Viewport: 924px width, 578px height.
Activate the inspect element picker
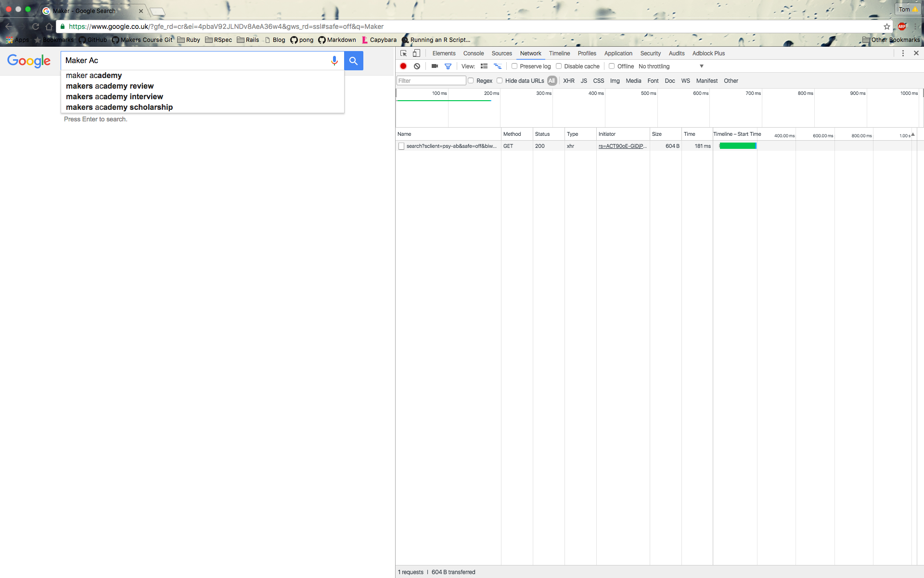pos(404,53)
